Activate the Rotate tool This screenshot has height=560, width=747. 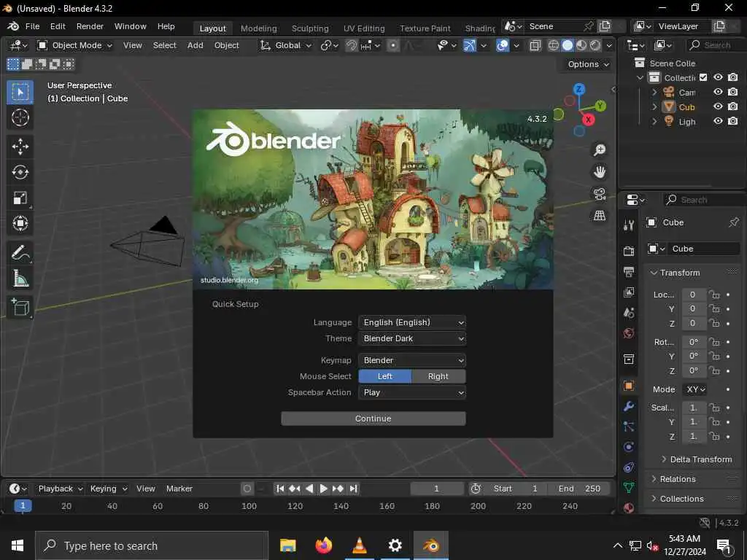(20, 172)
